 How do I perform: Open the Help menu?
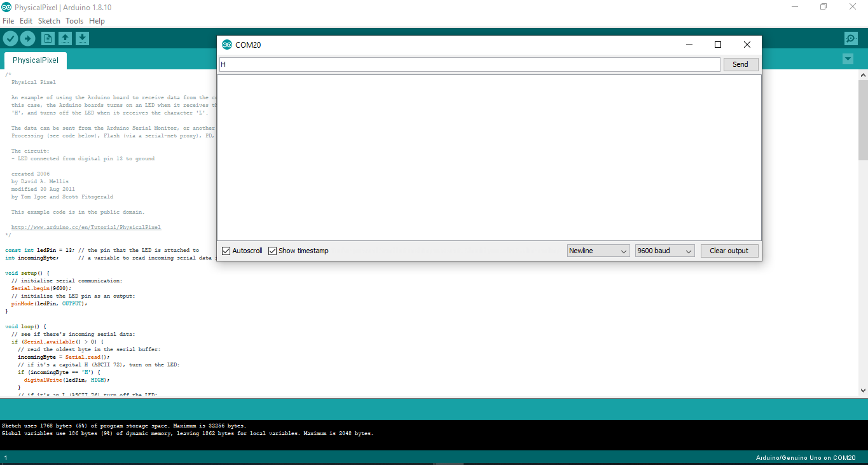click(x=97, y=21)
